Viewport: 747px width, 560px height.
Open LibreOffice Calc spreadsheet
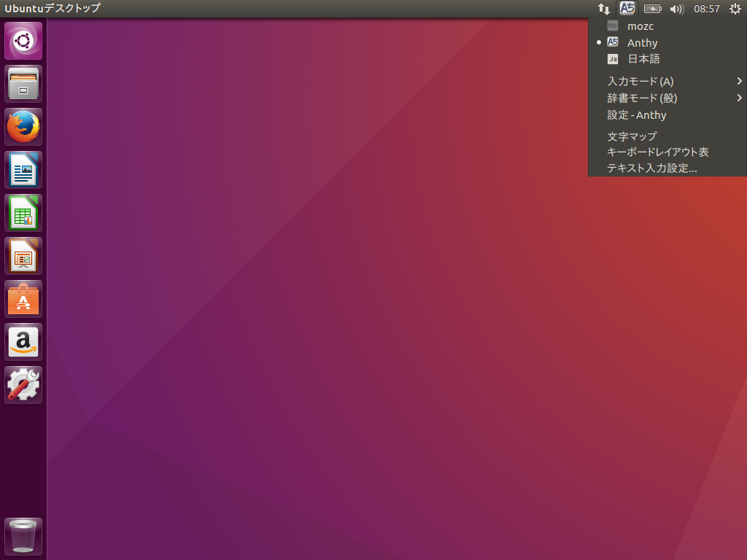(x=23, y=213)
